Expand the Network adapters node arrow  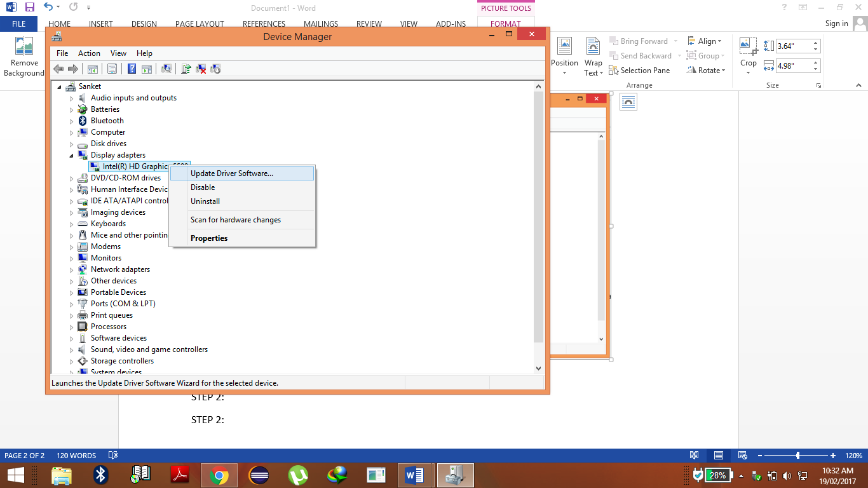pos(72,270)
